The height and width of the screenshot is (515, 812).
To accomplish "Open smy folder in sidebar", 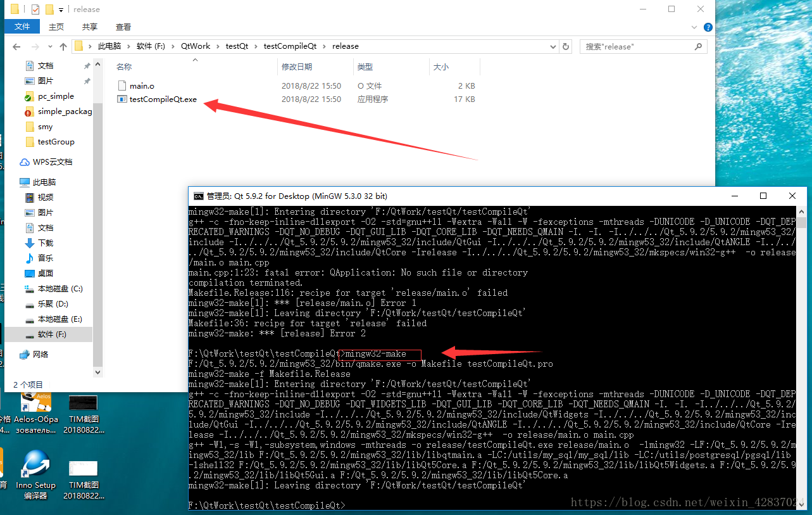I will tap(45, 127).
